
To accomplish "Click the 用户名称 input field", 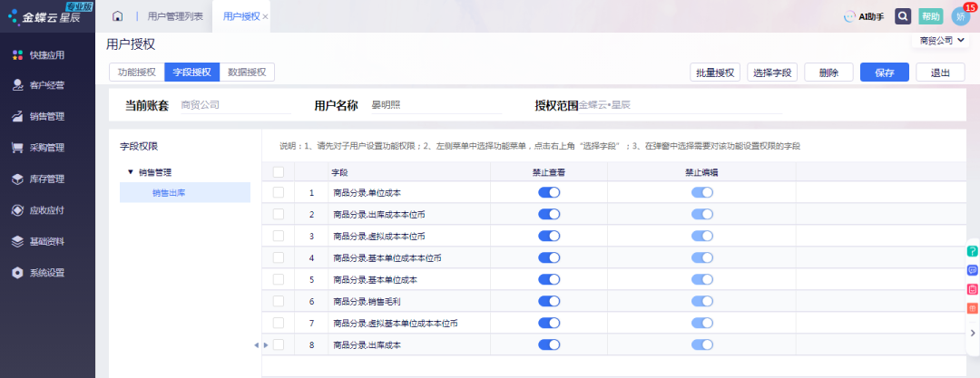I will (436, 105).
